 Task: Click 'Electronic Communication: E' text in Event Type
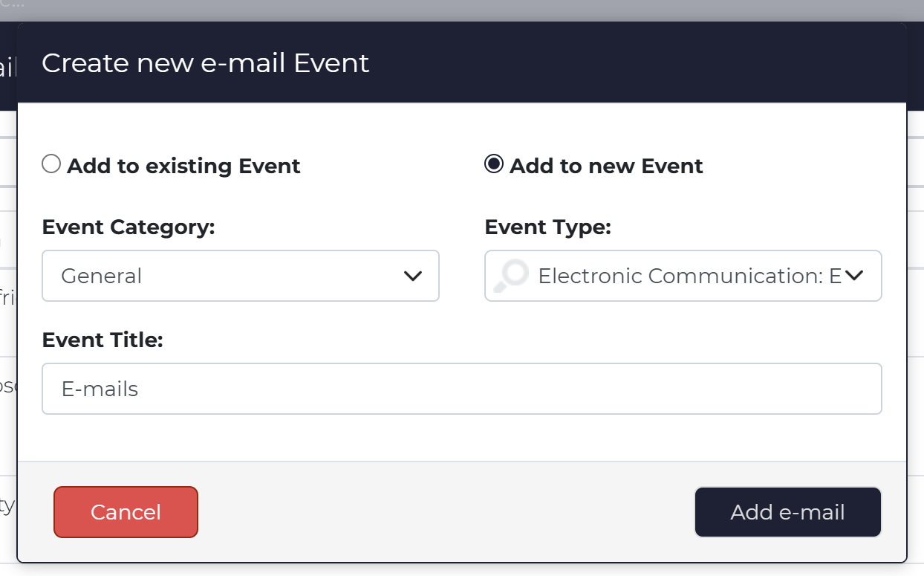[x=689, y=276]
